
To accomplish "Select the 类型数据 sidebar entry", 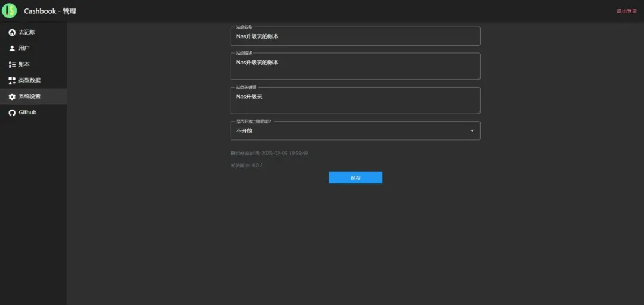I will tap(29, 80).
